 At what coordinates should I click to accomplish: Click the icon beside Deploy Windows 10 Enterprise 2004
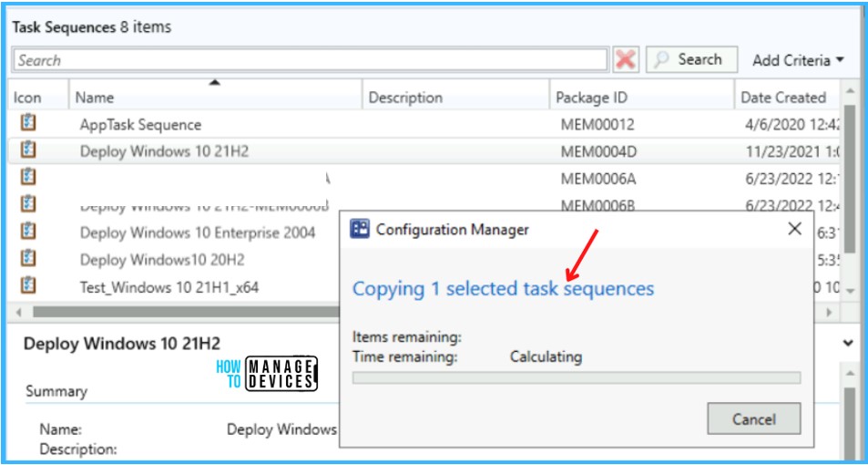pos(28,231)
